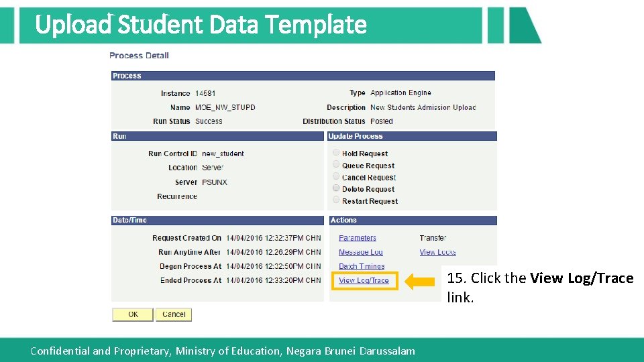
Task: Click the Run Anytime After timestamp
Action: [x=274, y=252]
